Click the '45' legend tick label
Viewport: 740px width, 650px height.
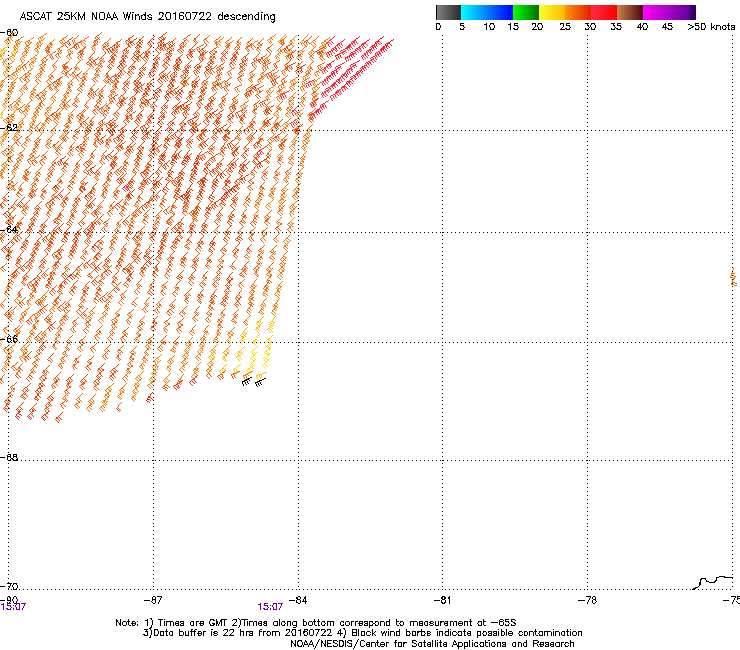[x=667, y=27]
